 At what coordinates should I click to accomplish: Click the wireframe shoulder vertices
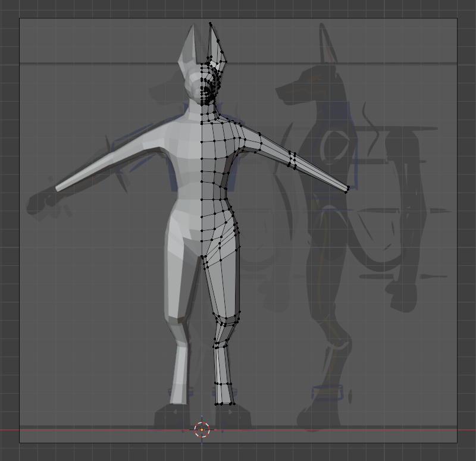tap(240, 127)
